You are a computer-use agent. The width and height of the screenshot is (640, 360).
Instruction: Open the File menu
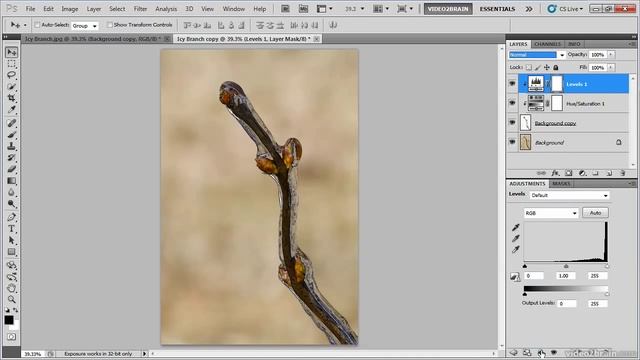coord(30,9)
